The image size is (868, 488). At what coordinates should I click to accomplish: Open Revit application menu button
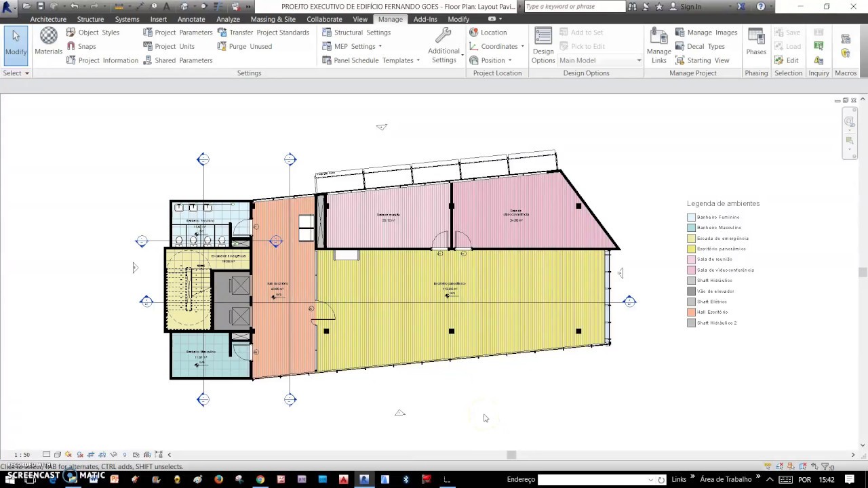pyautogui.click(x=8, y=6)
